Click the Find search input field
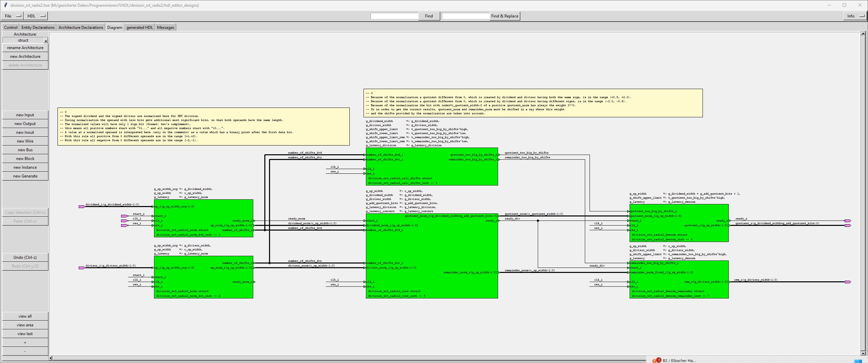 [394, 16]
